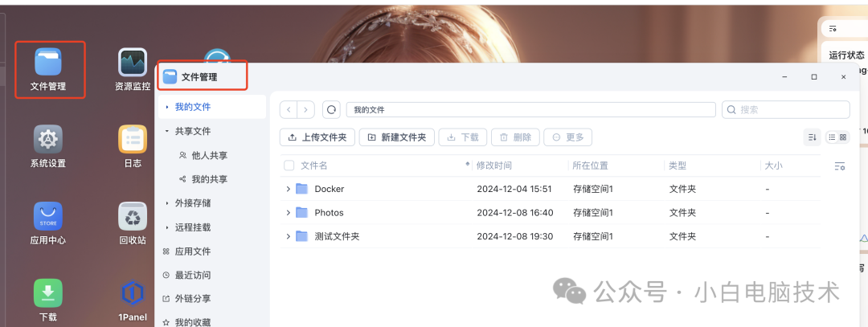Open widget settings icon at top right

coord(833,29)
